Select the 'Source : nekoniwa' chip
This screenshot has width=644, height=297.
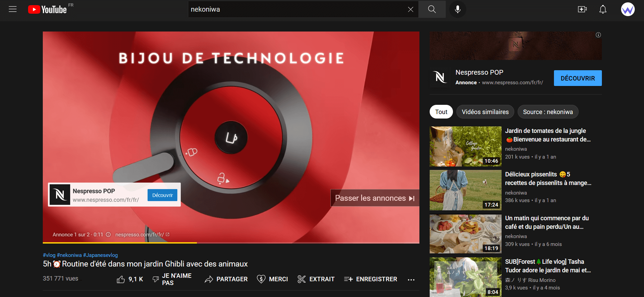click(x=547, y=112)
